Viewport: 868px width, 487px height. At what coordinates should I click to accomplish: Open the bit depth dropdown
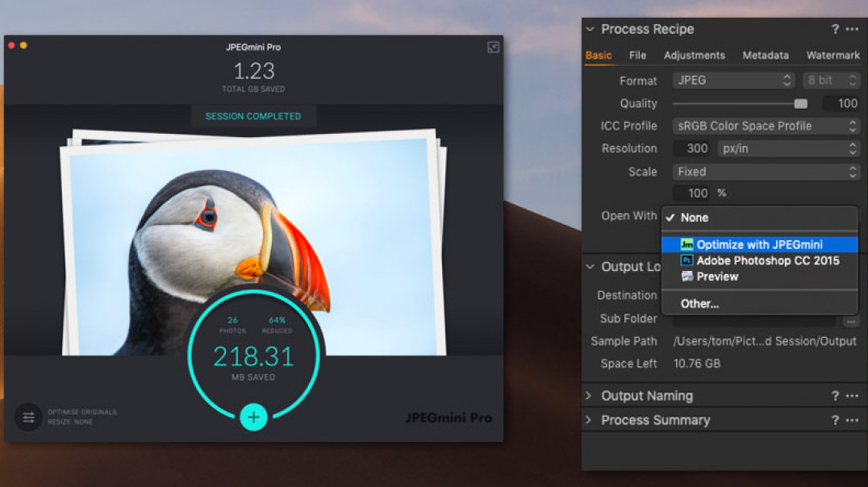pyautogui.click(x=831, y=81)
